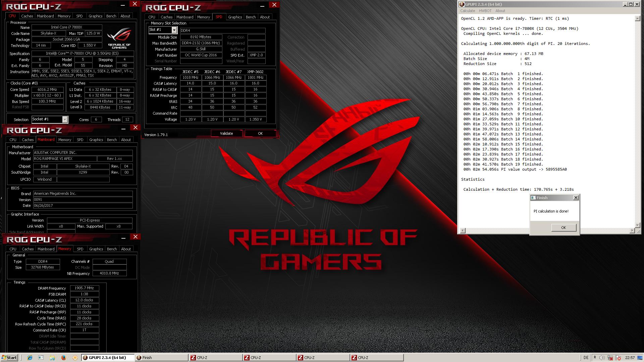The height and width of the screenshot is (362, 644).
Task: Click the BIOS Date field 06/26/2017
Action: [x=83, y=205]
